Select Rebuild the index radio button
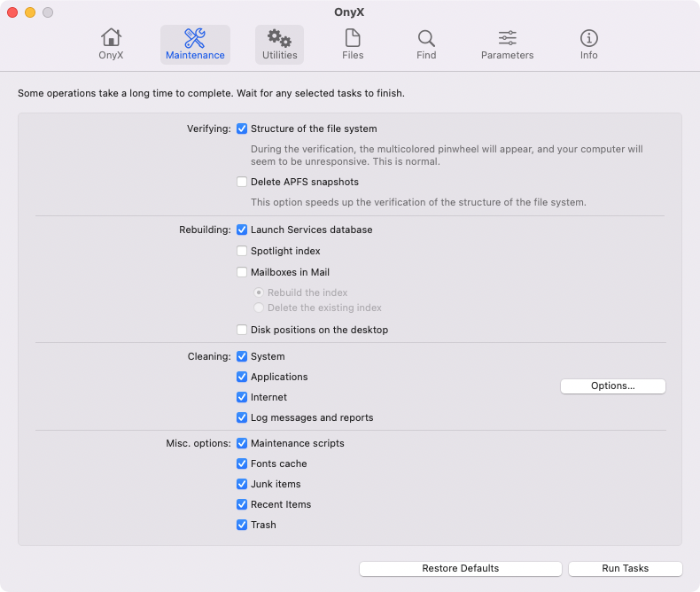Image resolution: width=700 pixels, height=592 pixels. click(x=259, y=292)
